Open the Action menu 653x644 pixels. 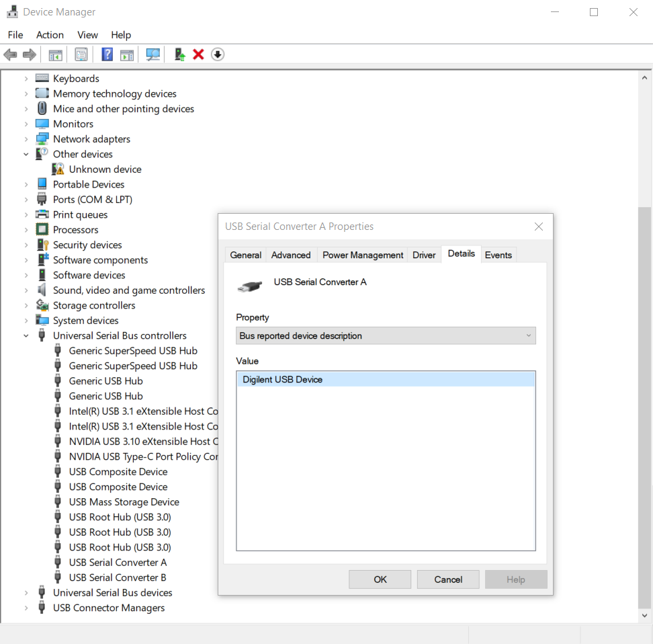pos(50,35)
